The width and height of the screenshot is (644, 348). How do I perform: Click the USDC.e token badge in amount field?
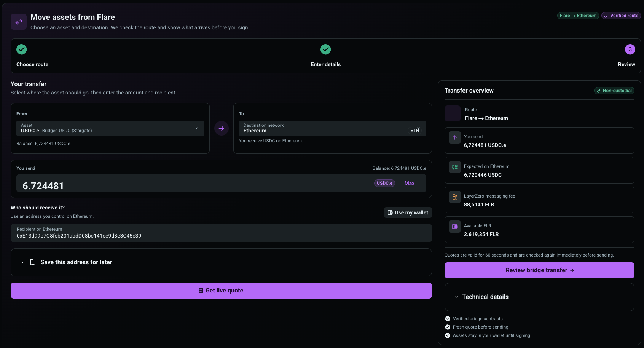click(x=384, y=183)
